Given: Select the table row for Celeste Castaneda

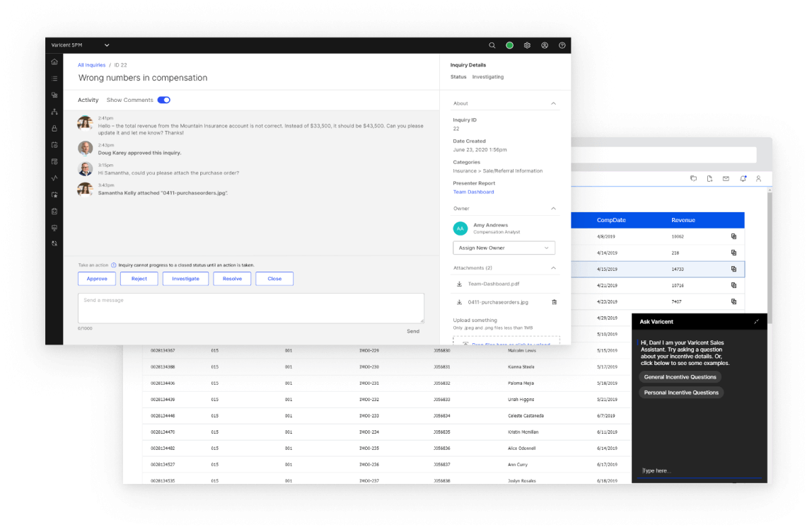Looking at the screenshot, I should point(387,416).
